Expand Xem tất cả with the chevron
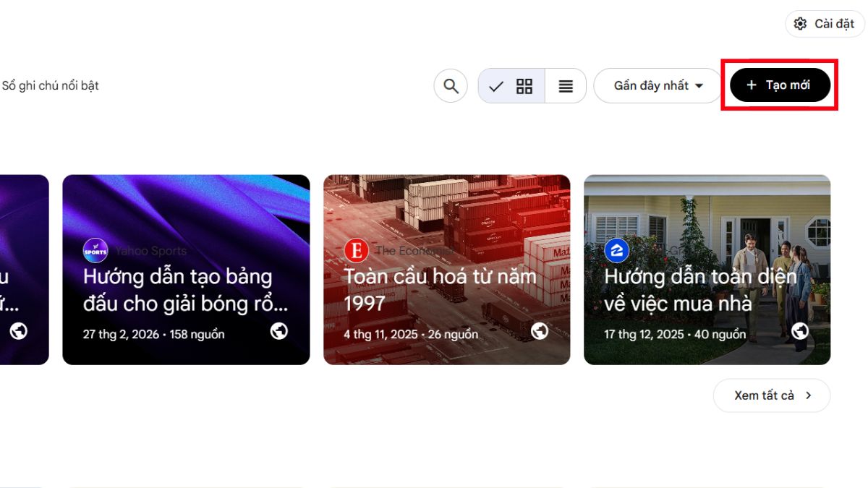The width and height of the screenshot is (868, 488). pos(809,395)
